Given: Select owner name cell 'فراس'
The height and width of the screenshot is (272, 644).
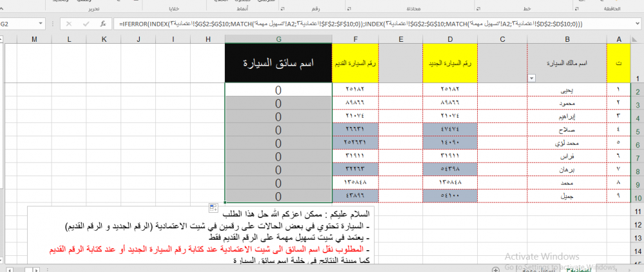Looking at the screenshot, I should (x=567, y=156).
